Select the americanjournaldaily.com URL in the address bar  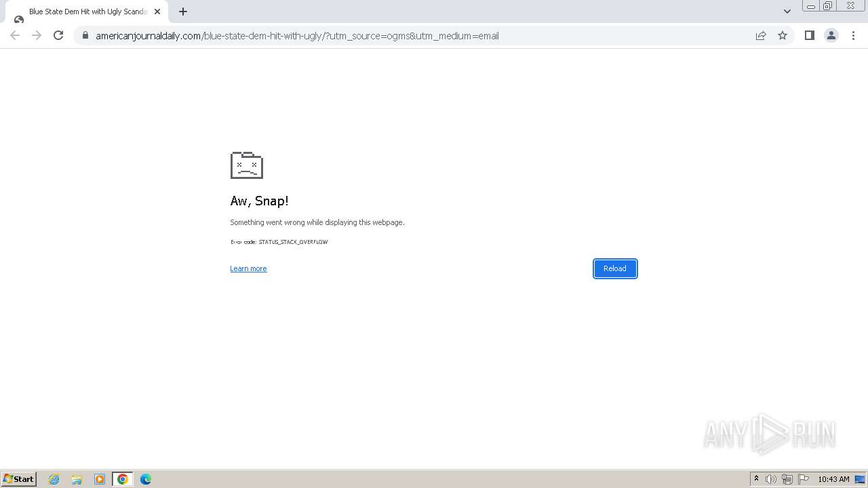(x=297, y=36)
